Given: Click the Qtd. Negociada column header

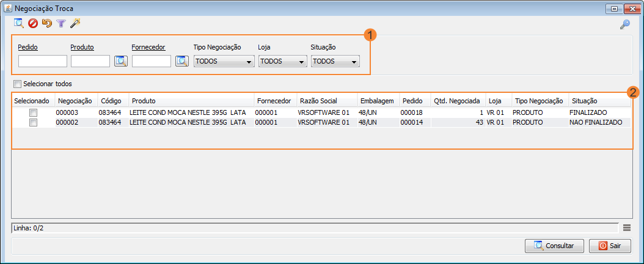Looking at the screenshot, I should [x=457, y=101].
